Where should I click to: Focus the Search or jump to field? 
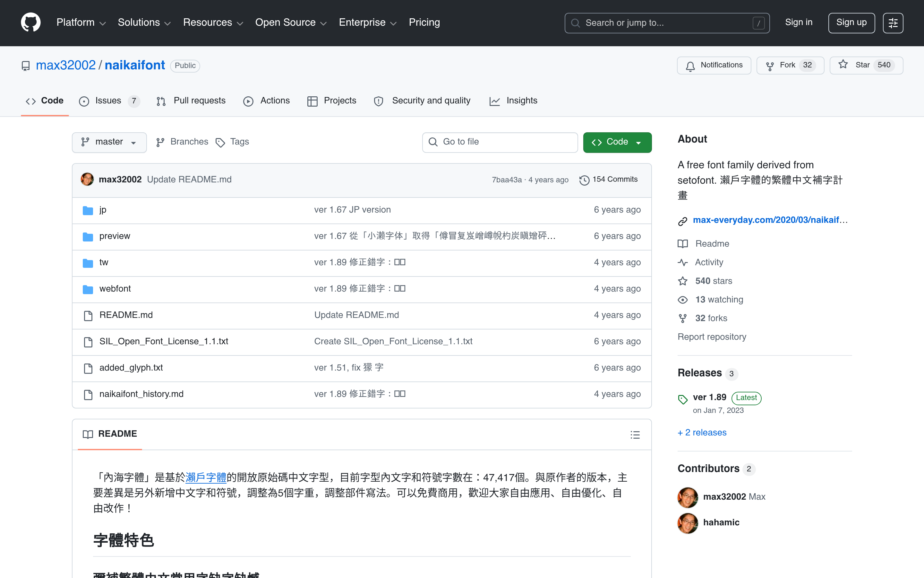667,23
